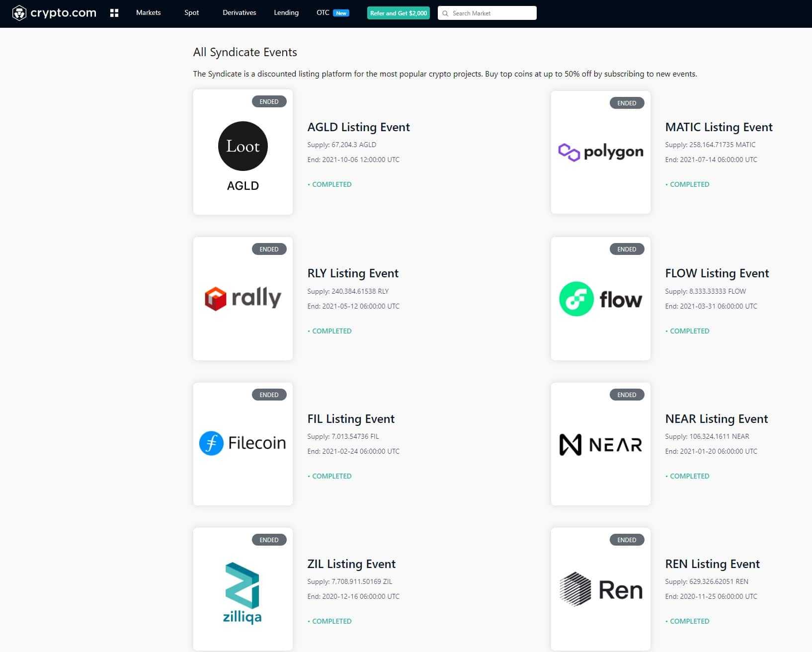Select Supply: 106,324.1611 NEAR text
This screenshot has height=652, width=812.
point(707,436)
